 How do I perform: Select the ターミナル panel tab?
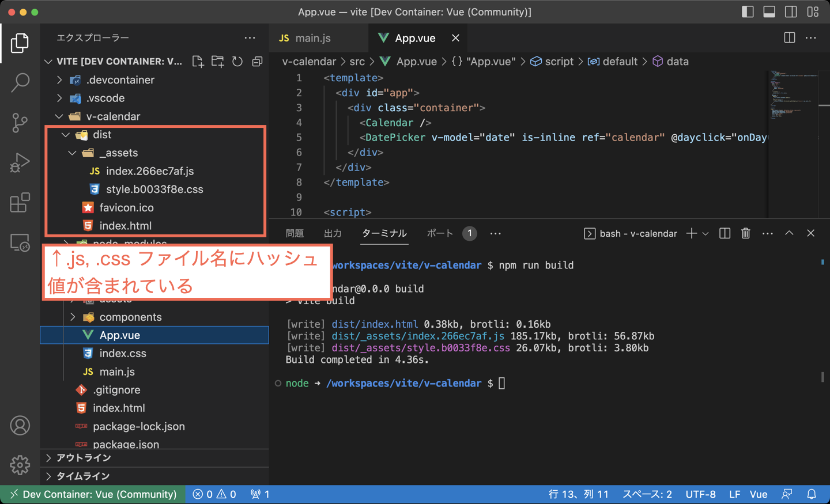pyautogui.click(x=384, y=233)
